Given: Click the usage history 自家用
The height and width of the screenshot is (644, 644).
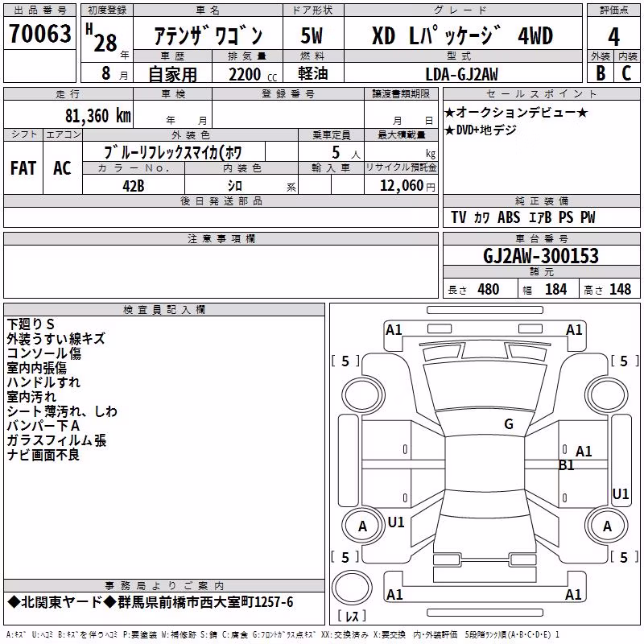Looking at the screenshot, I should tap(172, 74).
